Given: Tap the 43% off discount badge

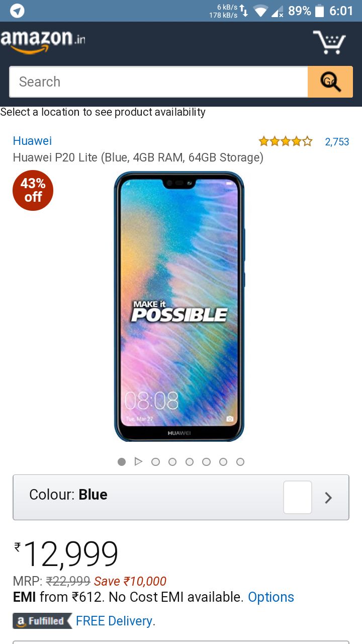Looking at the screenshot, I should click(33, 190).
